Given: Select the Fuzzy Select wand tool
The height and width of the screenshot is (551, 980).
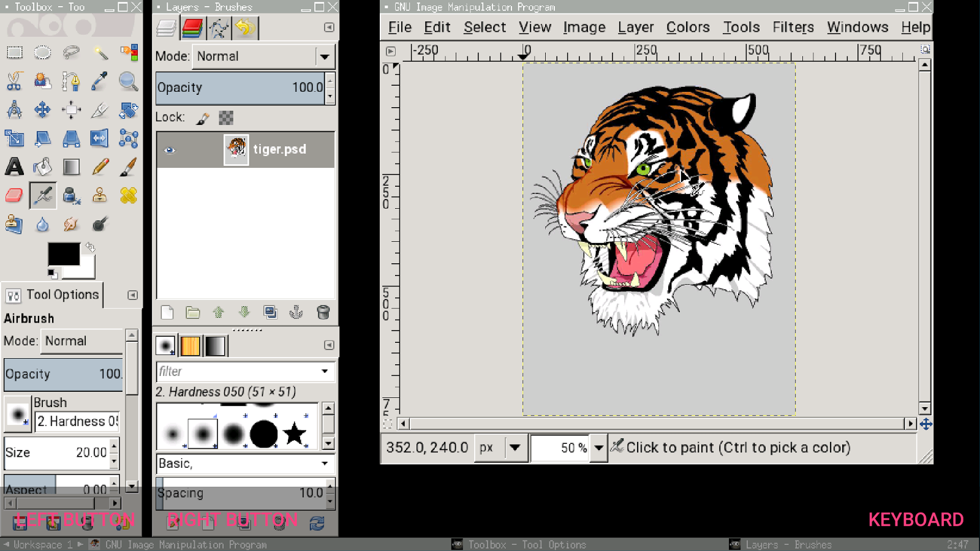Looking at the screenshot, I should pos(100,53).
